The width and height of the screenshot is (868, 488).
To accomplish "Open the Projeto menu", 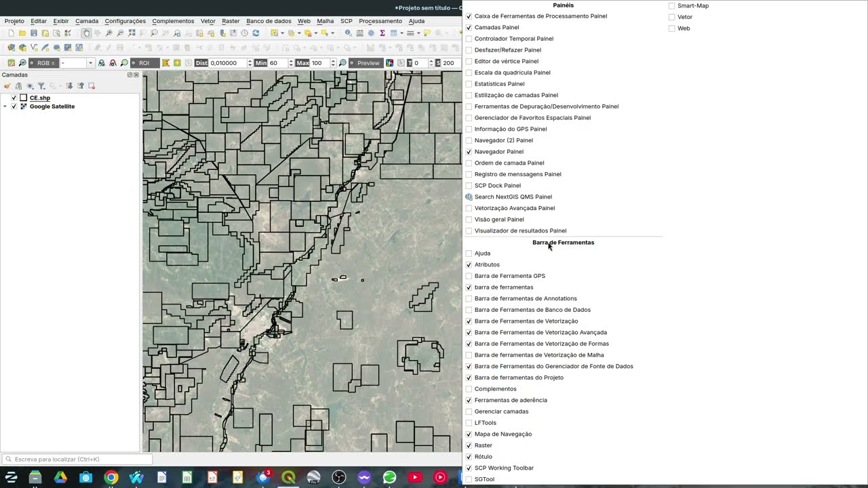I will click(14, 21).
